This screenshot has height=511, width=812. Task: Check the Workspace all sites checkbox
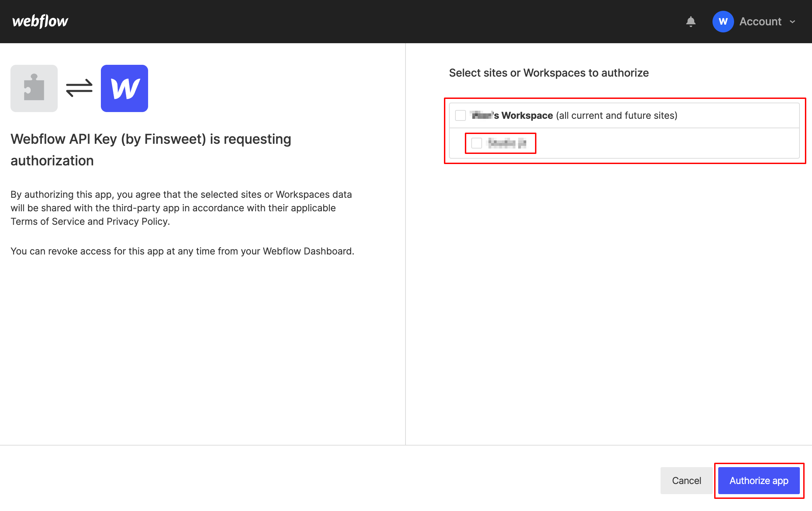point(460,115)
